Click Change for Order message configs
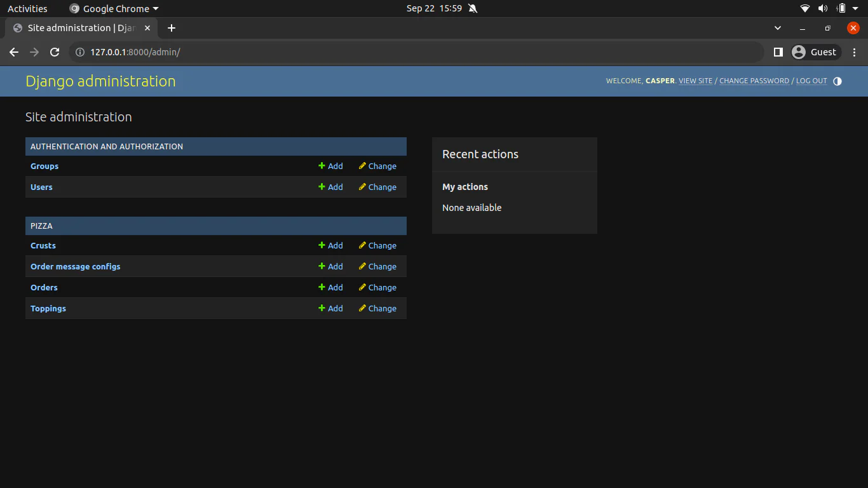The width and height of the screenshot is (868, 488). 377,267
